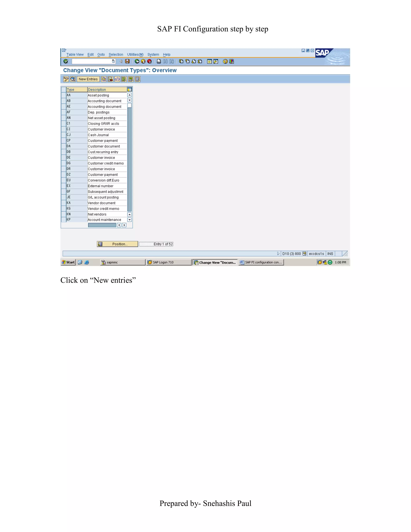This screenshot has height=532, width=411.
Task: Select the row for type AB
Action: tap(64, 101)
